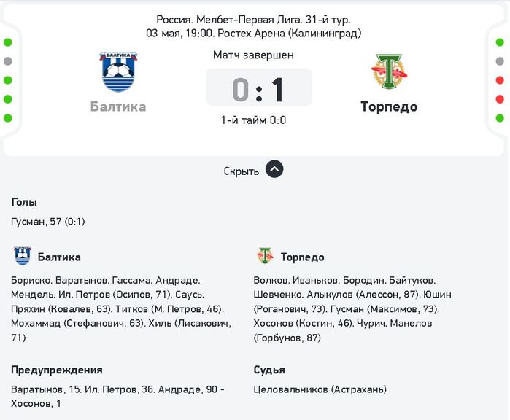Click Torpedo's bottom green form dot
510x420 pixels.
click(x=500, y=118)
